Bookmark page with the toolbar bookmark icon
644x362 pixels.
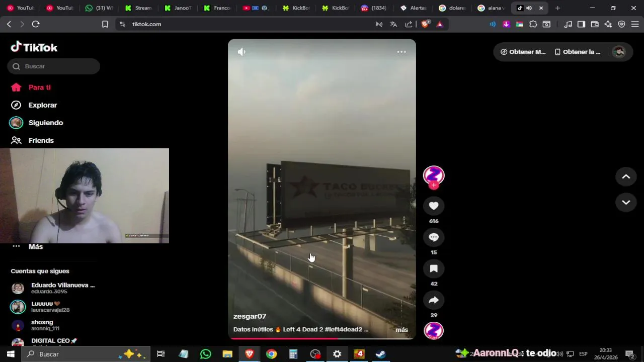pyautogui.click(x=105, y=24)
